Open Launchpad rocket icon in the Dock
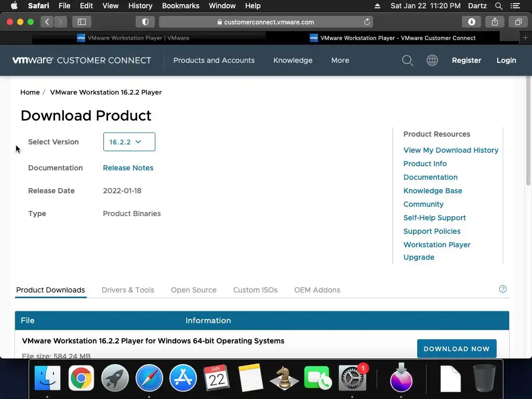 115,378
